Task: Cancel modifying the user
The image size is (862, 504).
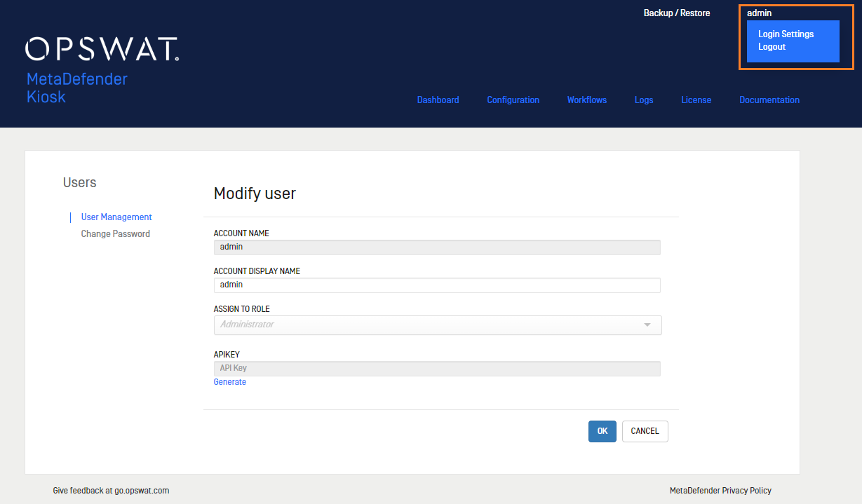Action: (x=645, y=431)
